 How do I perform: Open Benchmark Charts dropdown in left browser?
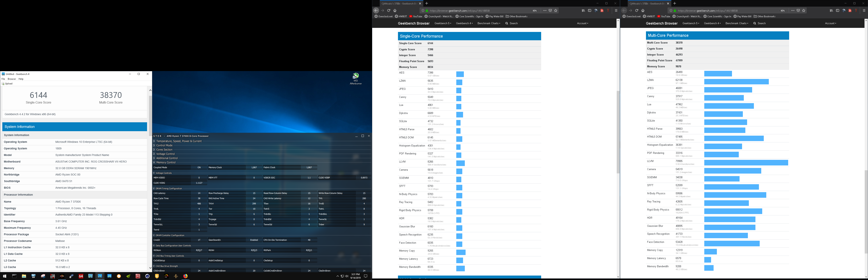click(x=489, y=23)
